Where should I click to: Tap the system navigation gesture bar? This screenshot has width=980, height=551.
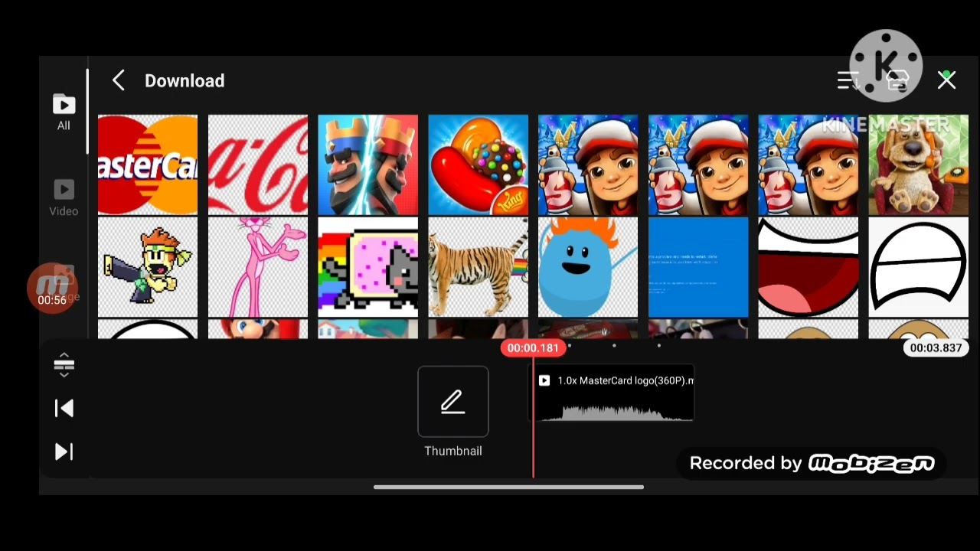tap(508, 487)
